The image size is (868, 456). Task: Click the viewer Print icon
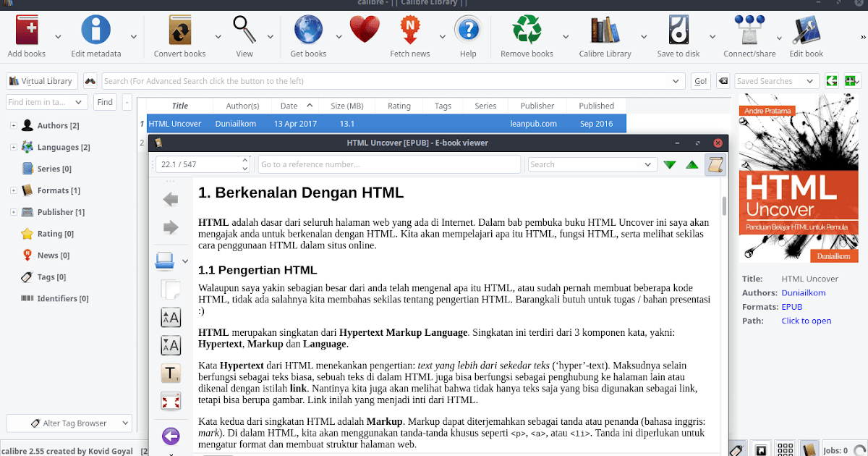(x=165, y=261)
